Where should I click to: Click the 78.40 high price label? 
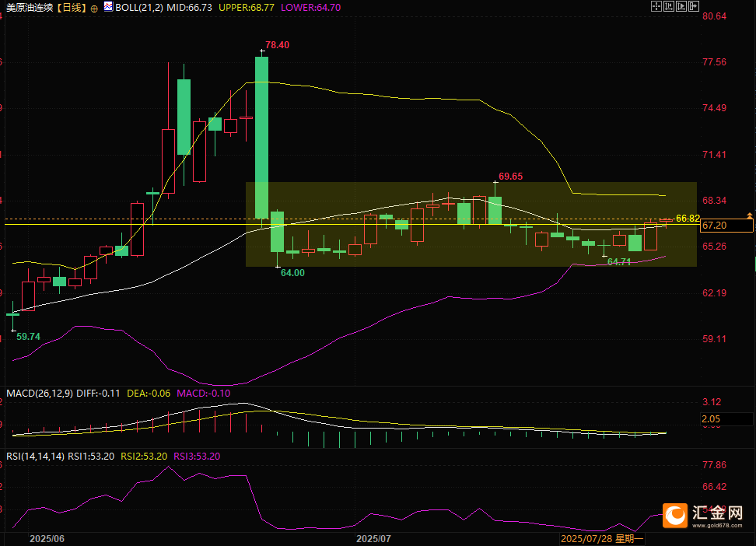[x=277, y=45]
